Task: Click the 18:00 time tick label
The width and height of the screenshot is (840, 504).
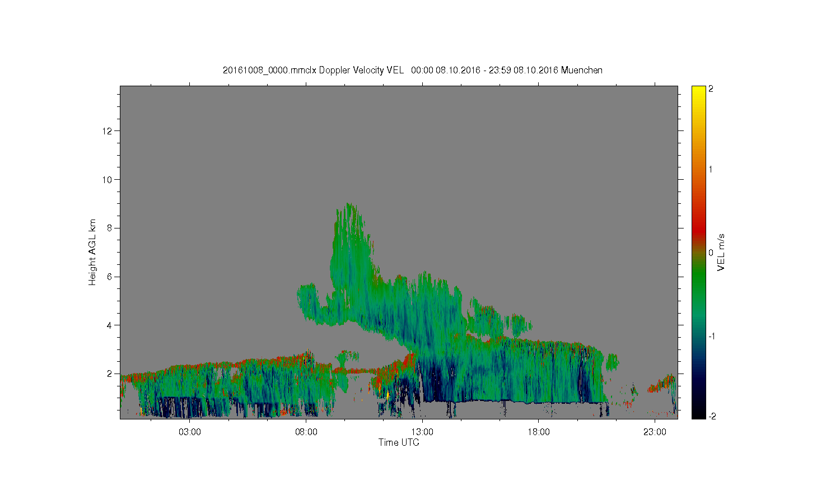Action: pyautogui.click(x=539, y=432)
